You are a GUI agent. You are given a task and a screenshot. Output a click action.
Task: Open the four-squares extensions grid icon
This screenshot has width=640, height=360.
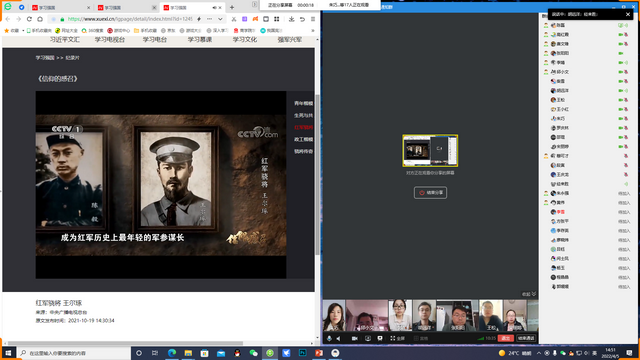pos(277,19)
